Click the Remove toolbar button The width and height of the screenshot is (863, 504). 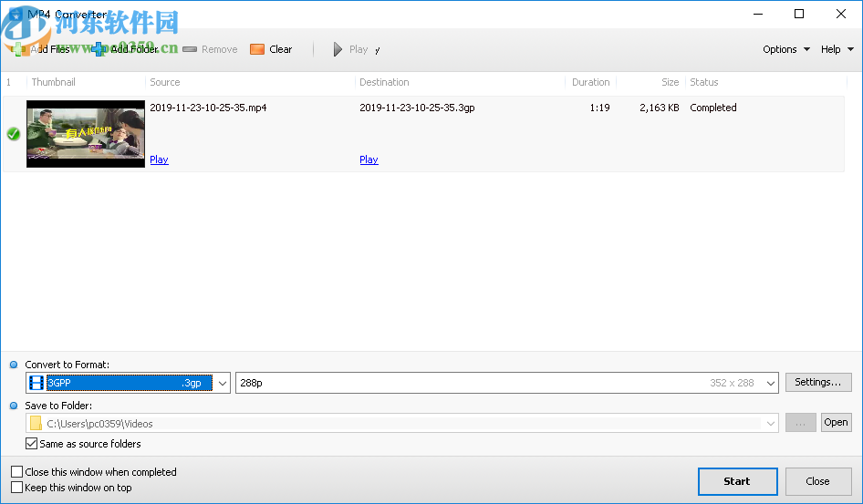[210, 49]
